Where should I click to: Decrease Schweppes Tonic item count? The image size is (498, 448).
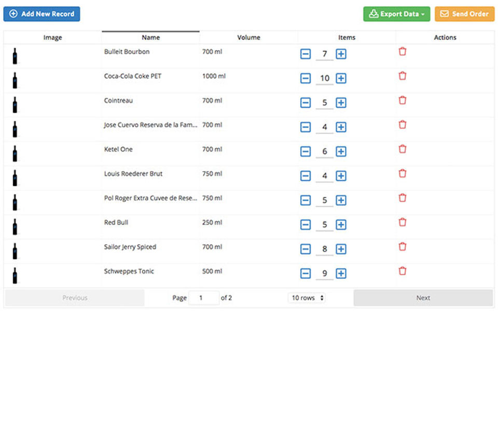click(x=305, y=274)
